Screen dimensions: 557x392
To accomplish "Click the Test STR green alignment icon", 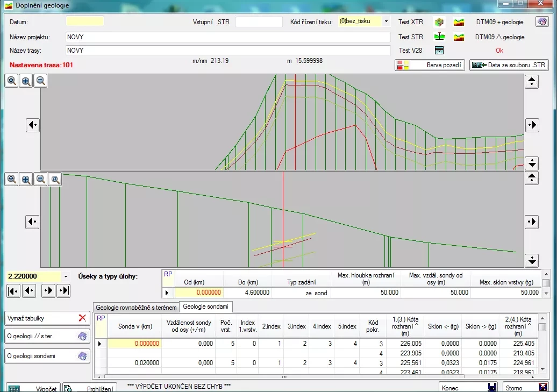I will coord(440,37).
